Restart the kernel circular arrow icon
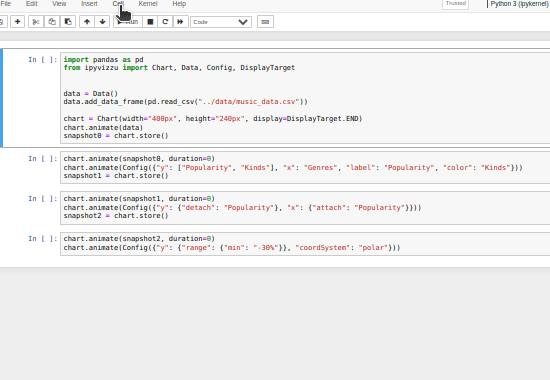550x380 pixels. click(x=165, y=22)
